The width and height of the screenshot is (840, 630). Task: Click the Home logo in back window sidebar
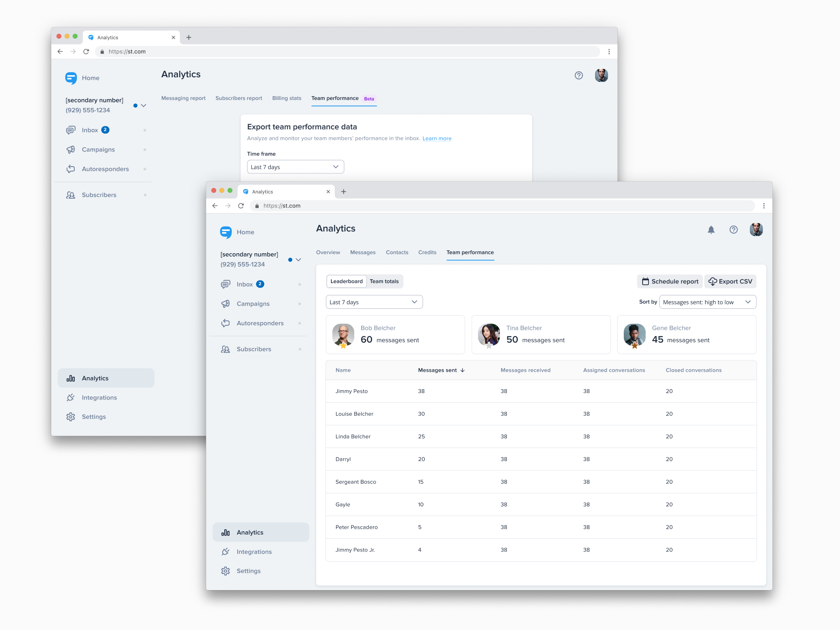[x=71, y=78]
